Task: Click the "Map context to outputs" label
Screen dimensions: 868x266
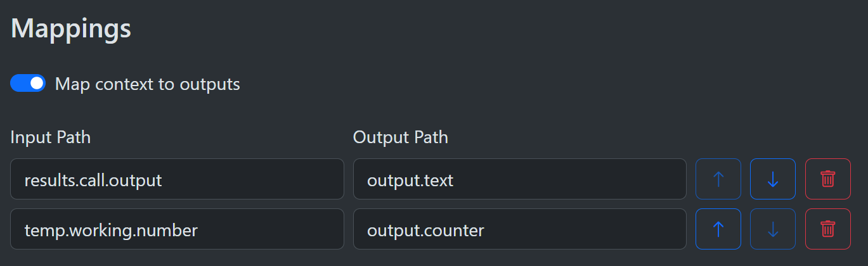Action: coord(147,84)
